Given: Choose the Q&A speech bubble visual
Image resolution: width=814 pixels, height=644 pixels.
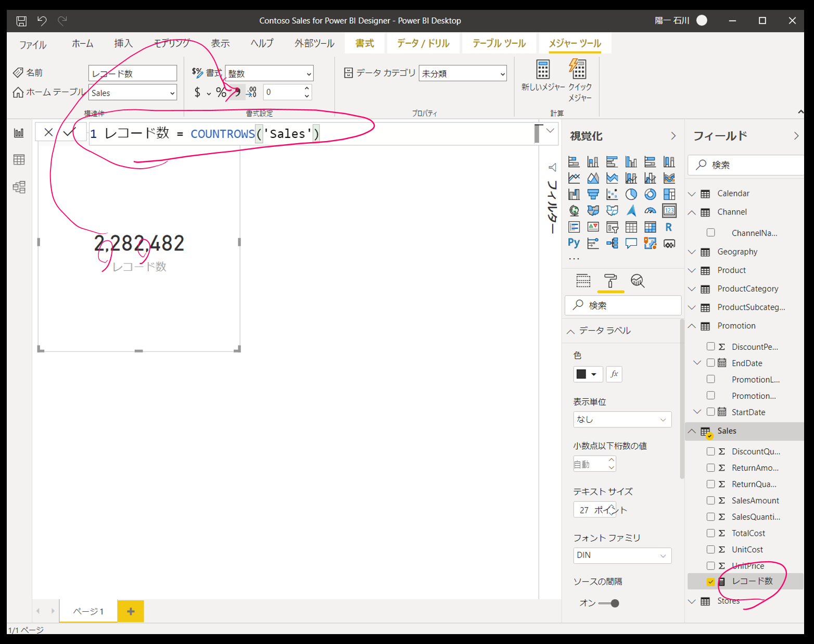Looking at the screenshot, I should (x=631, y=243).
